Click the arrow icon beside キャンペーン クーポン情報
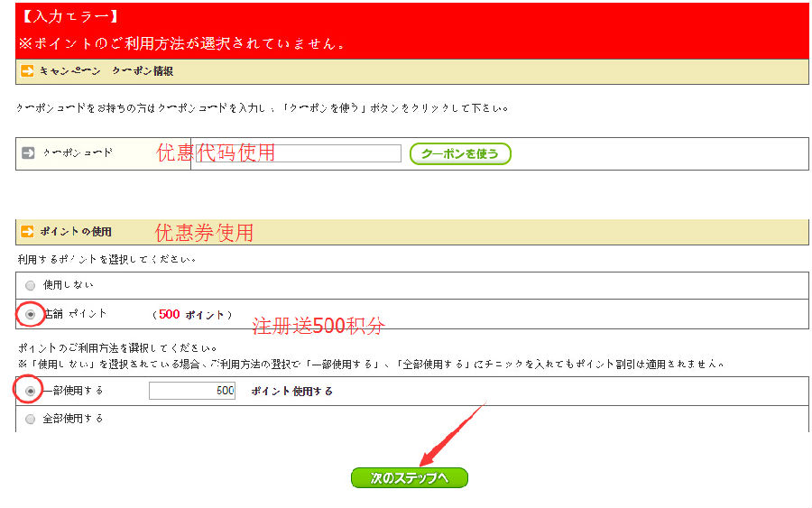Image resolution: width=812 pixels, height=508 pixels. (x=27, y=71)
